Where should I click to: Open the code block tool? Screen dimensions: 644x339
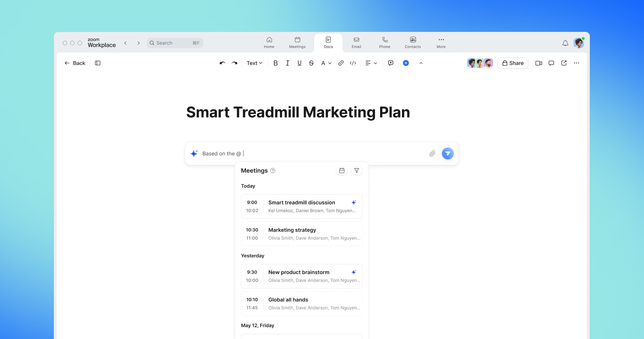[353, 63]
